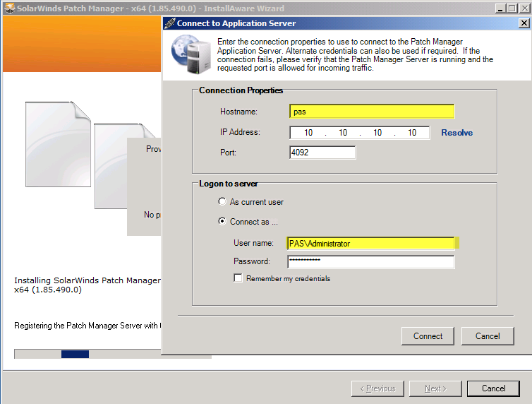Click the front document page icon in wizard
This screenshot has width=532, height=404.
point(58,144)
